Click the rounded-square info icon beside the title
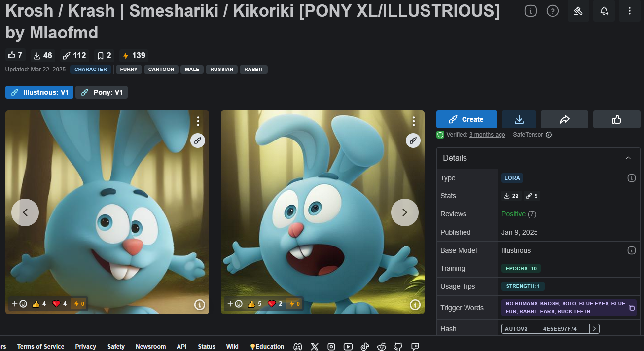 [x=531, y=11]
